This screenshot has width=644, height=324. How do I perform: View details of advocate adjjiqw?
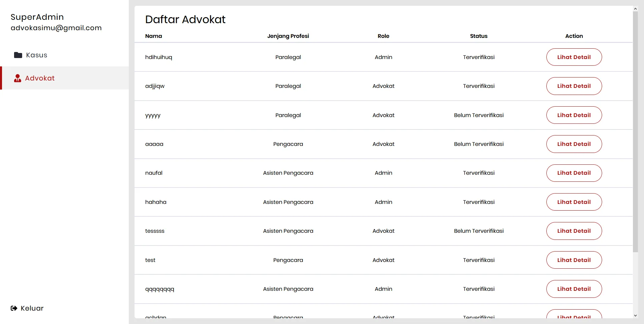(x=574, y=86)
